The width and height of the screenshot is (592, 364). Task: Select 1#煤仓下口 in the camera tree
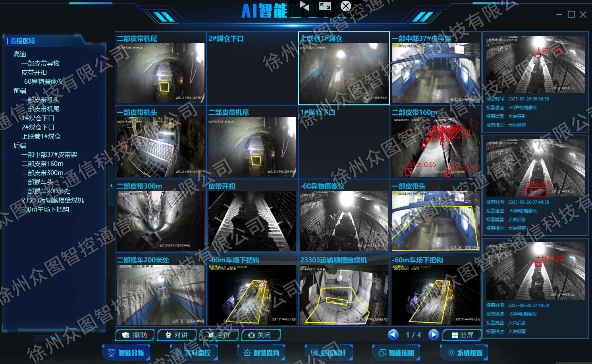(x=38, y=118)
